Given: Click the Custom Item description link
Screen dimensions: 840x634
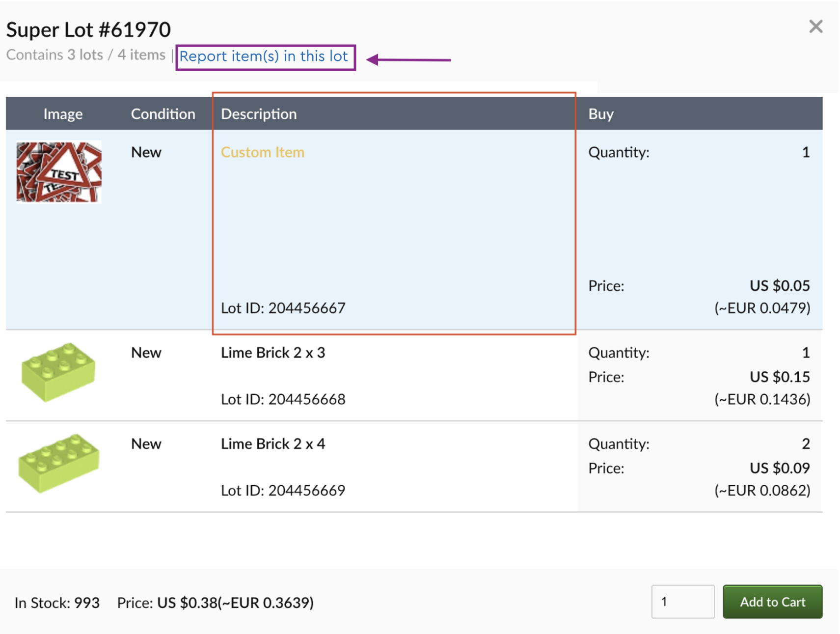Looking at the screenshot, I should click(x=262, y=152).
